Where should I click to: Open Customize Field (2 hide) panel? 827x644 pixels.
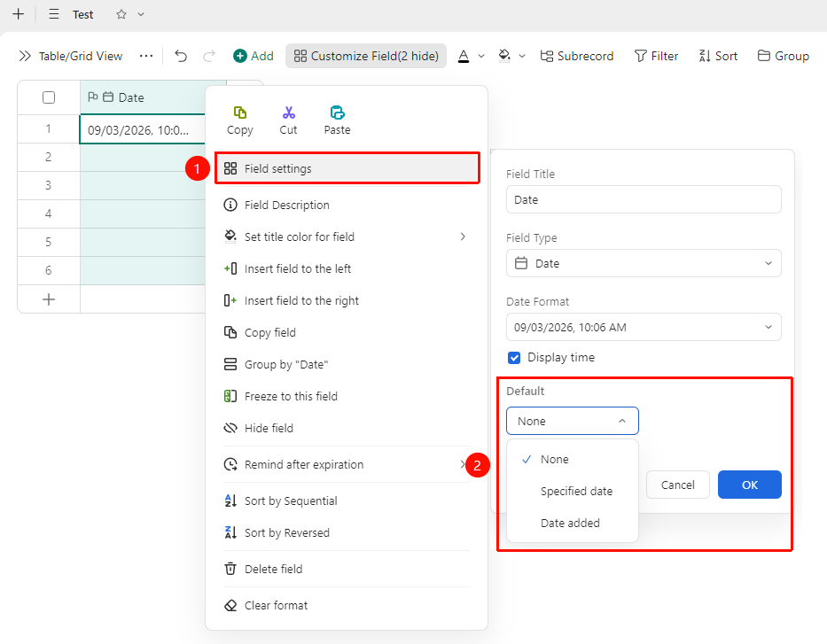tap(366, 56)
